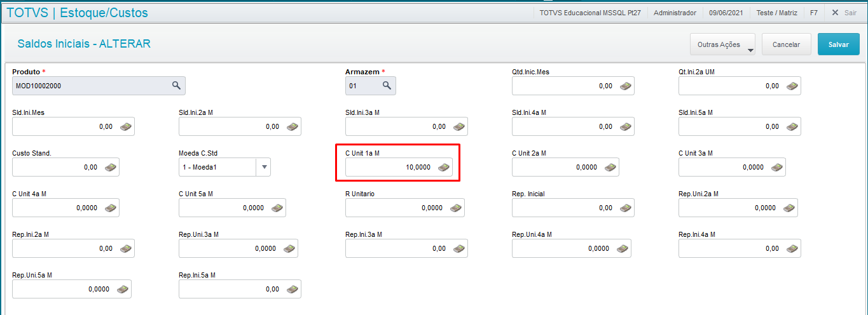
Task: Focus the Sld.Ini.Mes value field
Action: [73, 126]
